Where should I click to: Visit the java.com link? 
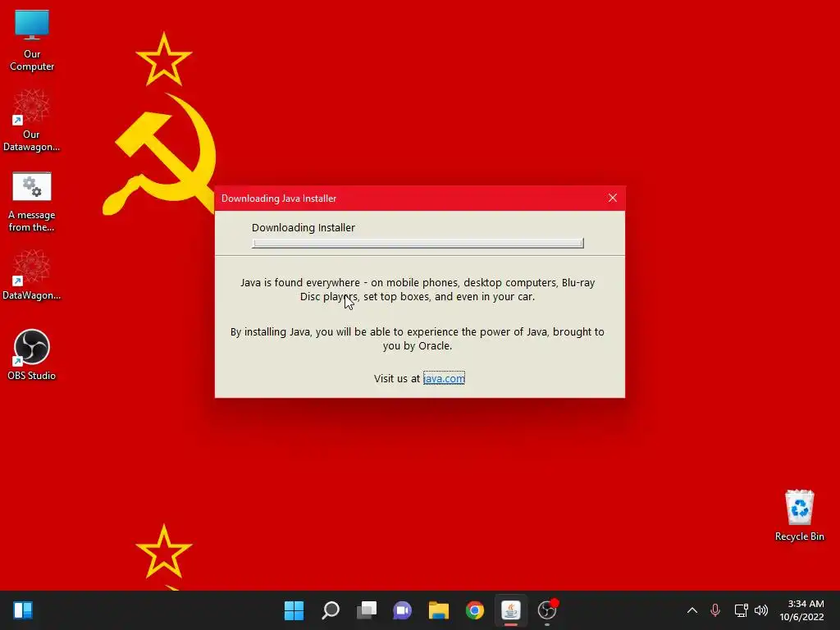coord(444,378)
